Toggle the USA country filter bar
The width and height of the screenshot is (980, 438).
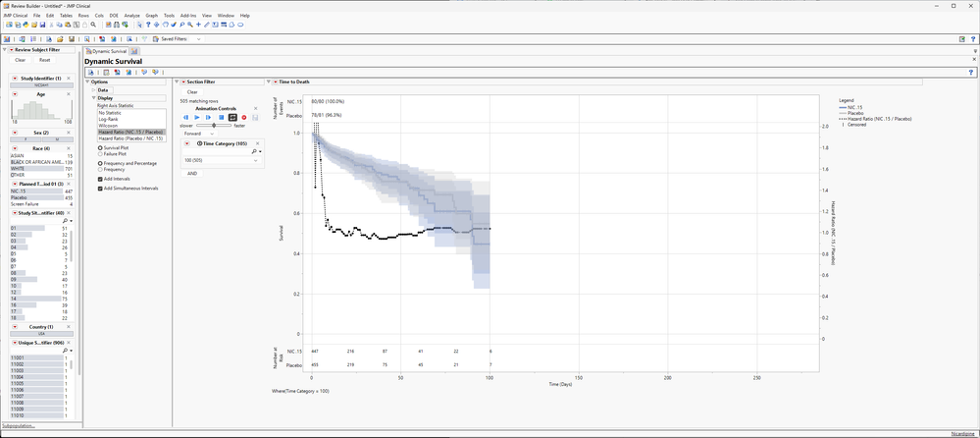point(42,334)
